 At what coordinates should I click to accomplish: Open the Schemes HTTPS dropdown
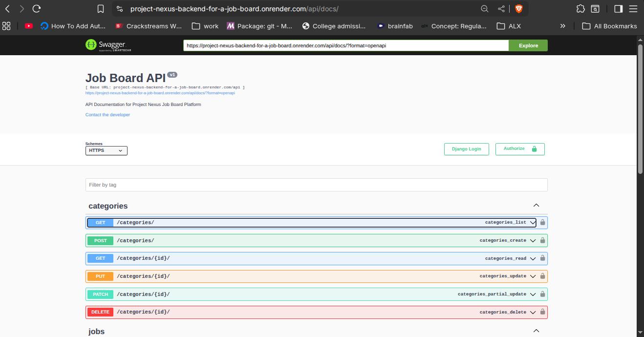click(106, 150)
